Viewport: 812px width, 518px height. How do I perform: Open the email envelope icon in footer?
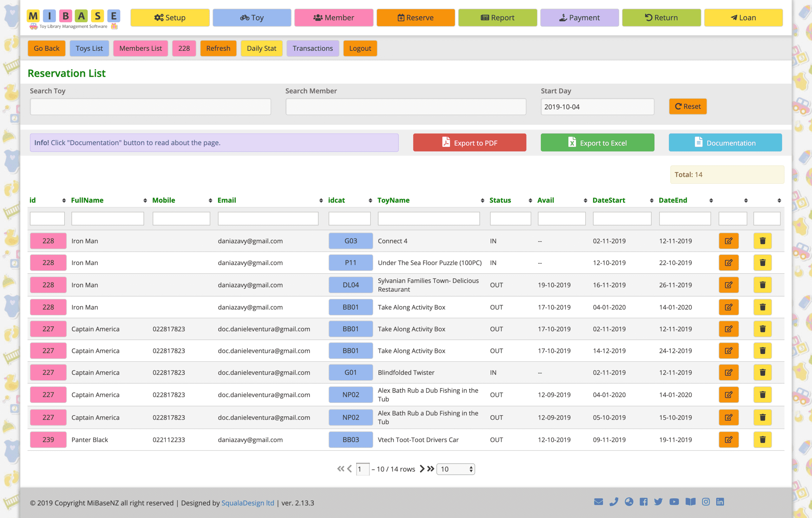[x=598, y=502]
